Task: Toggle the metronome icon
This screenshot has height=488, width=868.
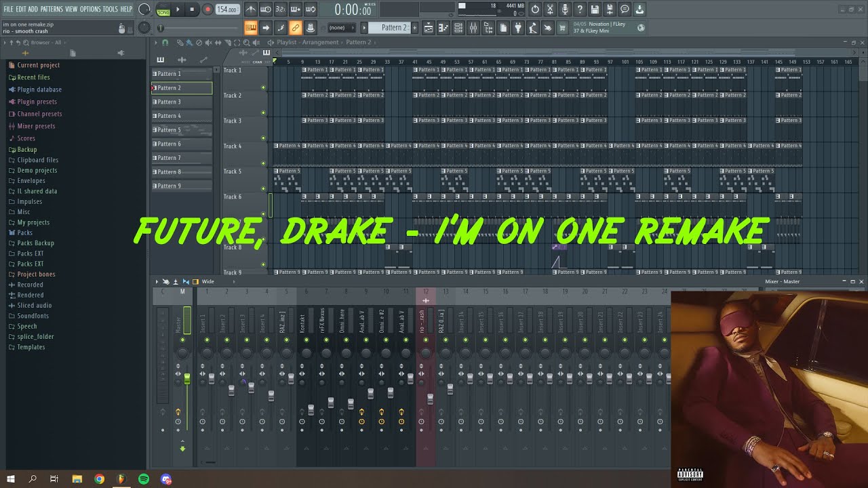Action: tap(251, 9)
